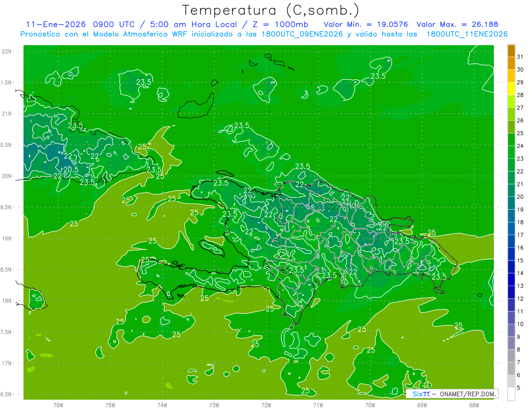Pick the color swatch between 19 and 20

pyautogui.click(x=511, y=204)
